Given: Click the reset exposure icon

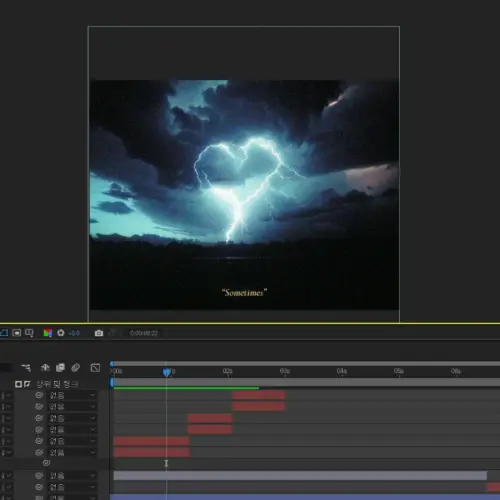Looking at the screenshot, I should click(61, 333).
